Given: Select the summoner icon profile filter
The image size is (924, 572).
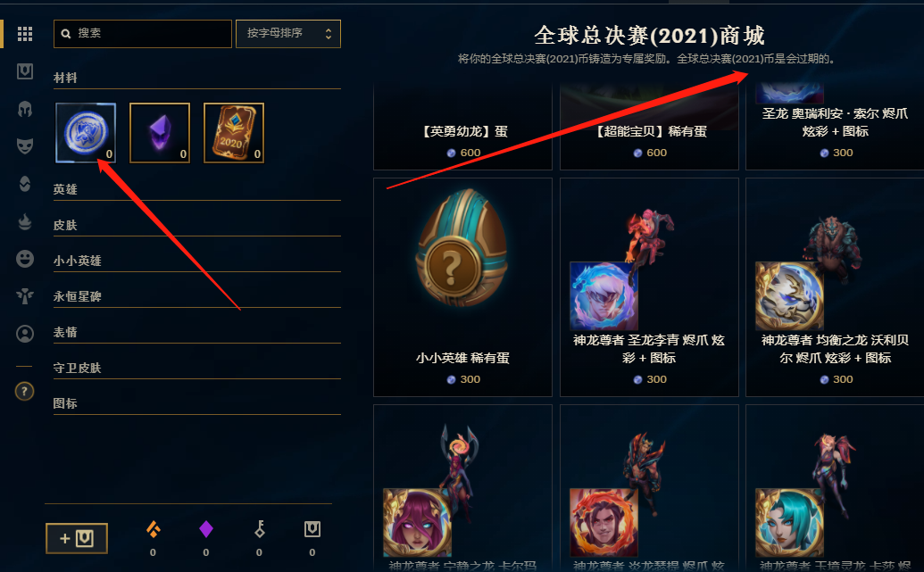Looking at the screenshot, I should tap(25, 334).
